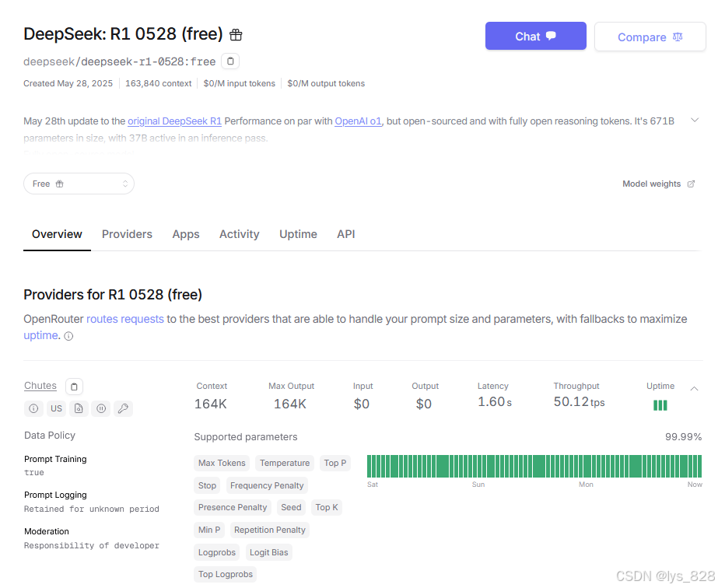Click the Seed parameter tag
718x588 pixels.
click(x=291, y=507)
